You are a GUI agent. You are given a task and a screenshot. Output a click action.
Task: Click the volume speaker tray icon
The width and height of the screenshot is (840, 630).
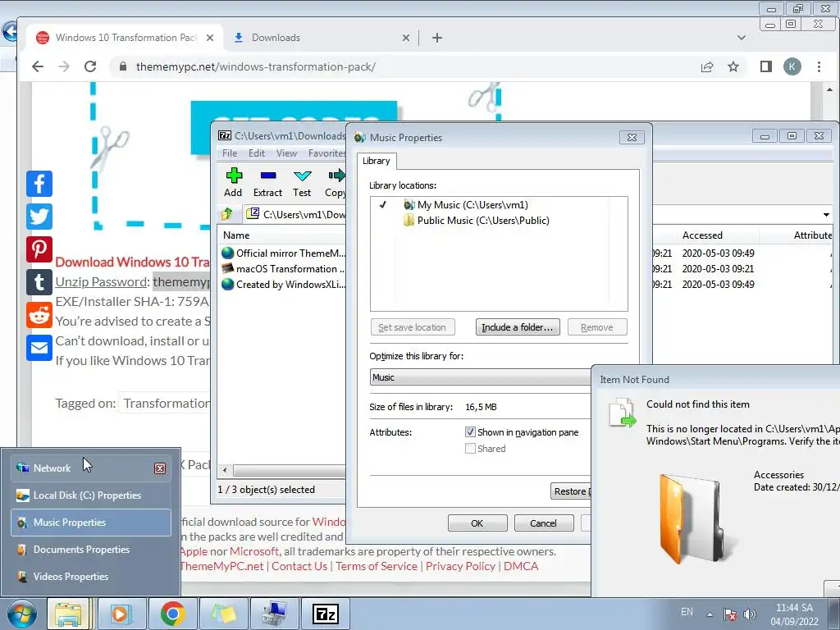tap(750, 614)
